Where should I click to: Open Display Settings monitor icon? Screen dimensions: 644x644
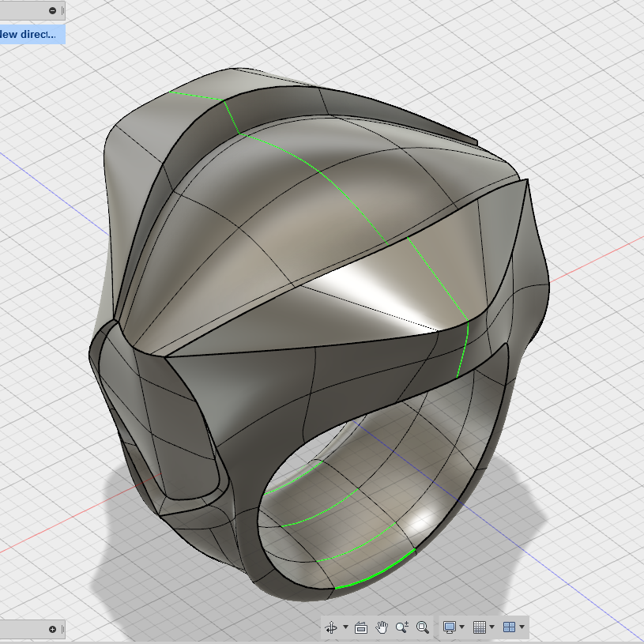[450, 627]
